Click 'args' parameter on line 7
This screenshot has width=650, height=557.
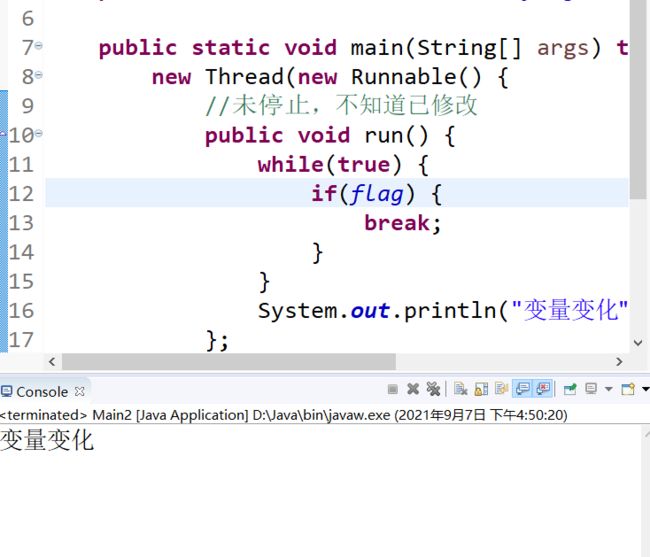pyautogui.click(x=563, y=49)
